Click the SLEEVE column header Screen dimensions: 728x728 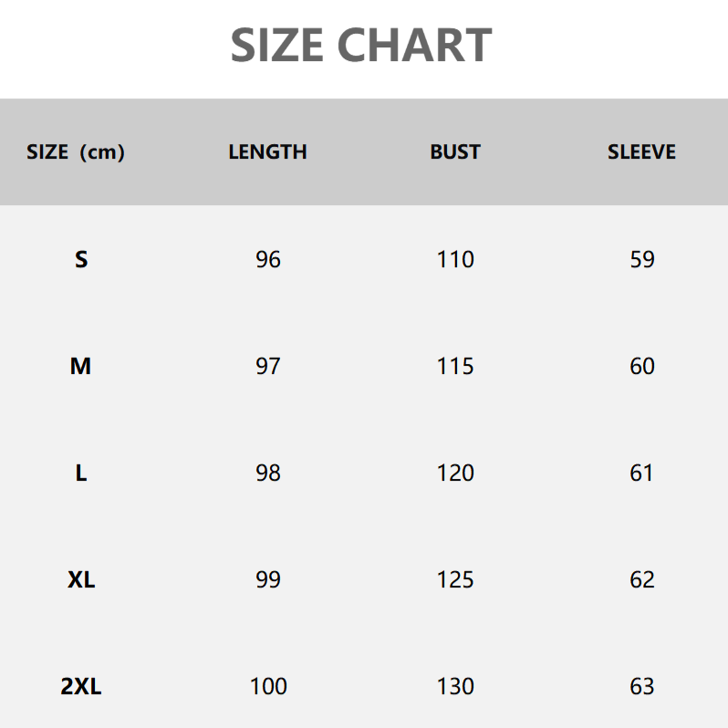click(641, 152)
